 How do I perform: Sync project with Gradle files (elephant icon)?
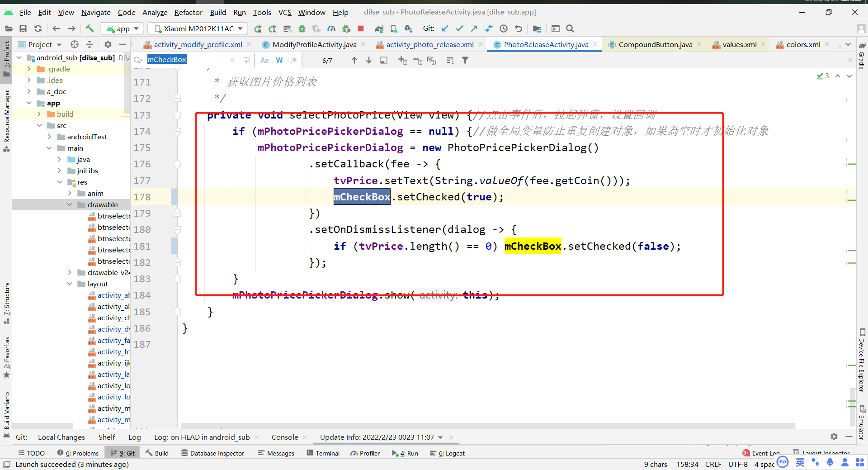(380, 28)
